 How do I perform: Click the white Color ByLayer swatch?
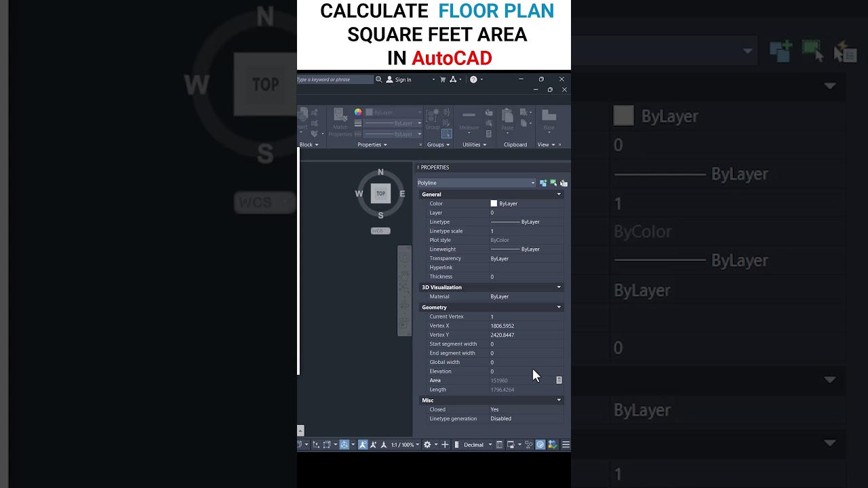(x=494, y=203)
